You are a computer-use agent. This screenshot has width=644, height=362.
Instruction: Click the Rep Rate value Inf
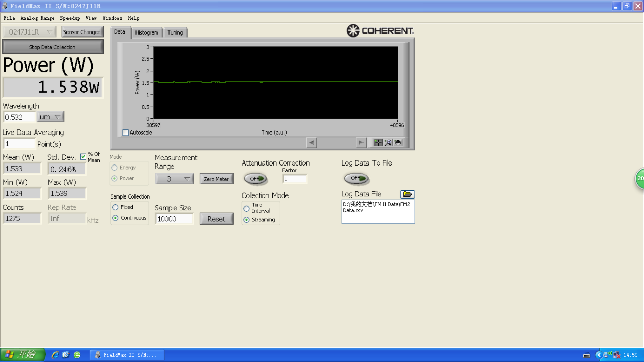tap(67, 218)
